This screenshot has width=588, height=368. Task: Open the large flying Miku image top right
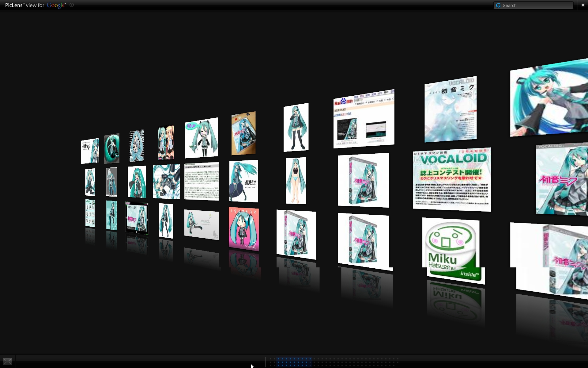point(549,98)
